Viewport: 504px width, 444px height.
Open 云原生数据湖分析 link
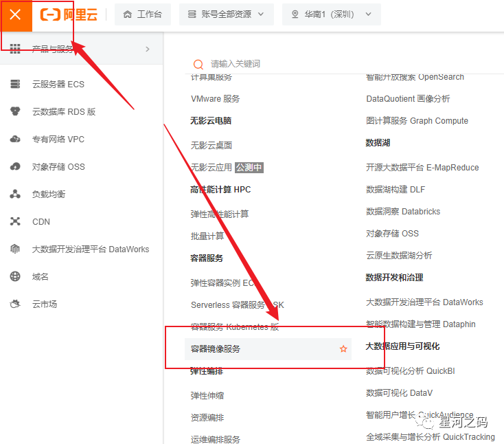click(x=399, y=255)
